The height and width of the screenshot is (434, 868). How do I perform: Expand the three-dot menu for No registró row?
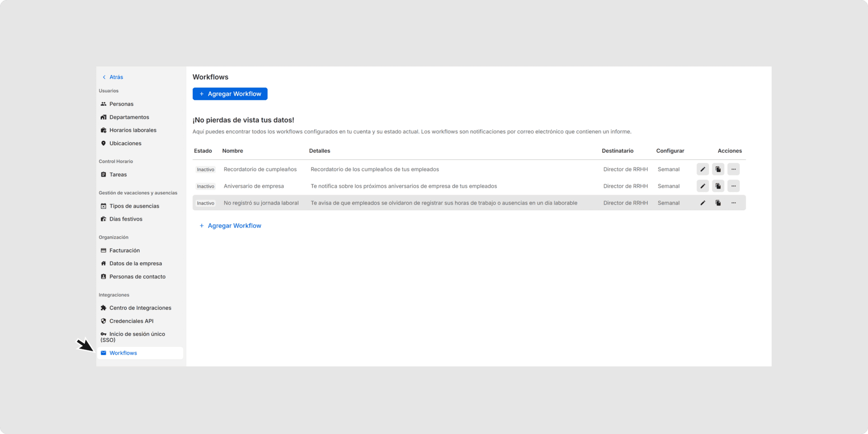(733, 203)
